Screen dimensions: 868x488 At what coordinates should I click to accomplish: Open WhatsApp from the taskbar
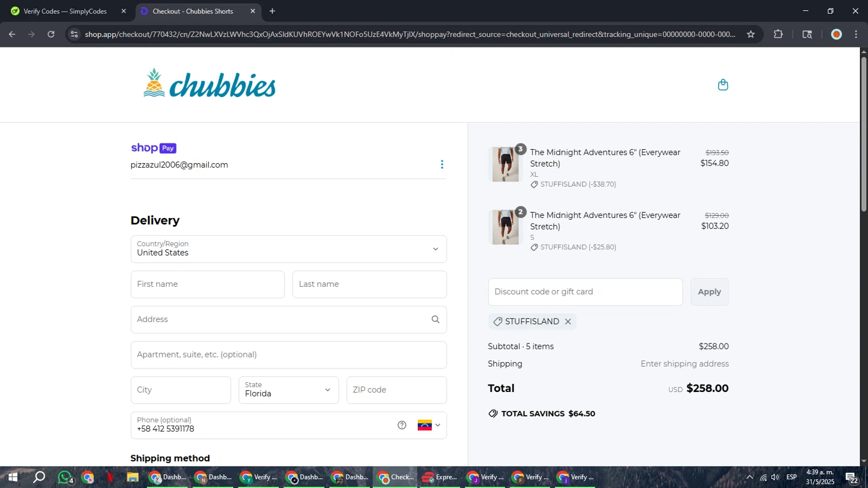[65, 478]
